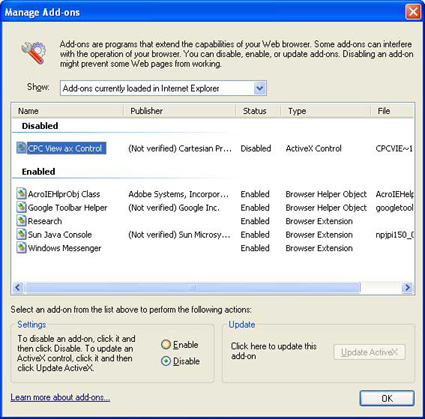Click the Browser Helper Object type of AcroIEHlprObj
This screenshot has width=425, height=419.
pos(326,194)
